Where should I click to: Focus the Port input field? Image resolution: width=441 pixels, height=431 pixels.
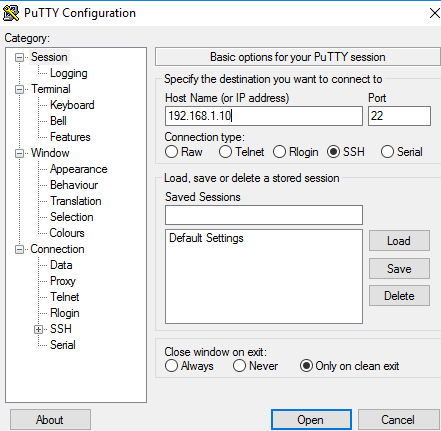pyautogui.click(x=399, y=116)
